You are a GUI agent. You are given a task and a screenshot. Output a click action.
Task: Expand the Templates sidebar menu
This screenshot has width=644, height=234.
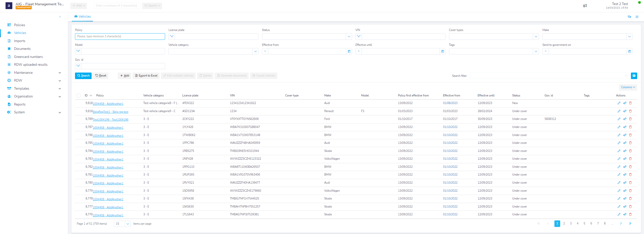tap(60, 89)
